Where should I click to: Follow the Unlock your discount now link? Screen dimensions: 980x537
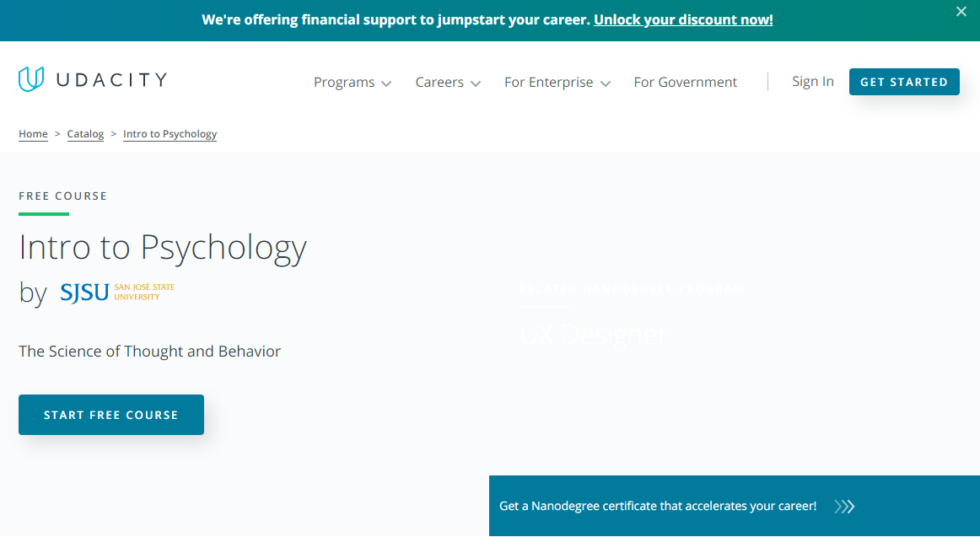pyautogui.click(x=683, y=20)
